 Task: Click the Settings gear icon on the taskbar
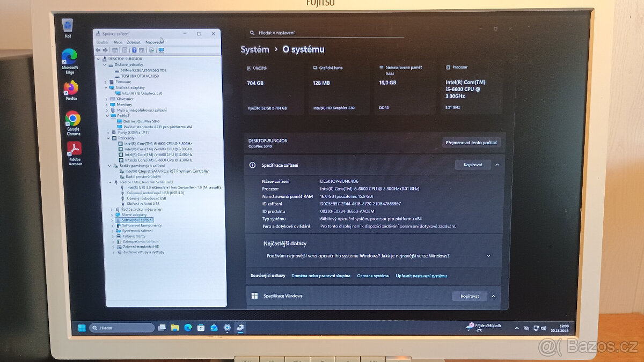226,327
